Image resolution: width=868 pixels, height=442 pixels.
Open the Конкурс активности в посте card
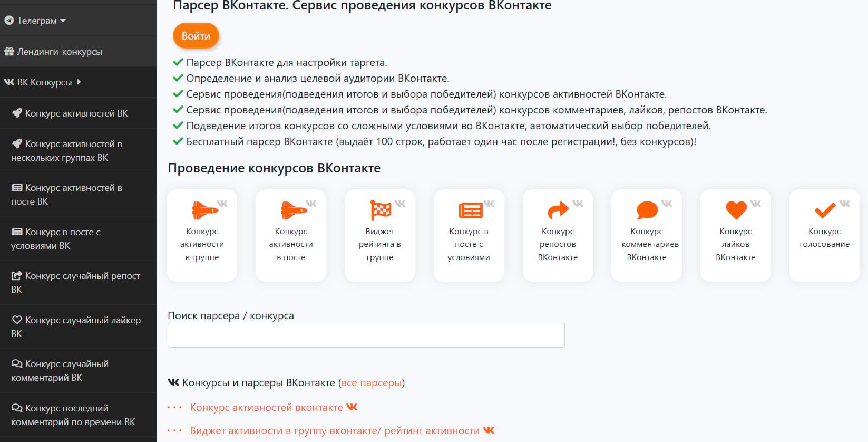291,235
